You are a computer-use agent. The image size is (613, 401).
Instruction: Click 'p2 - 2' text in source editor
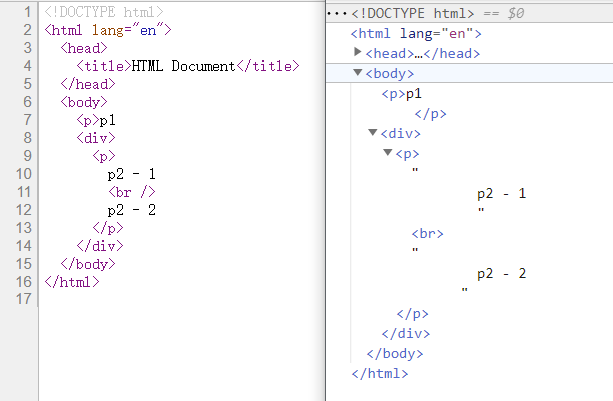pyautogui.click(x=132, y=210)
